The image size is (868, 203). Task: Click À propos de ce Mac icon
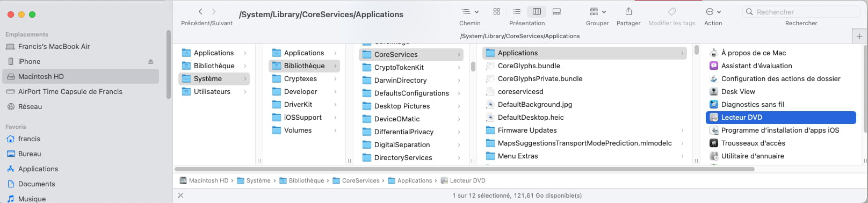click(714, 53)
